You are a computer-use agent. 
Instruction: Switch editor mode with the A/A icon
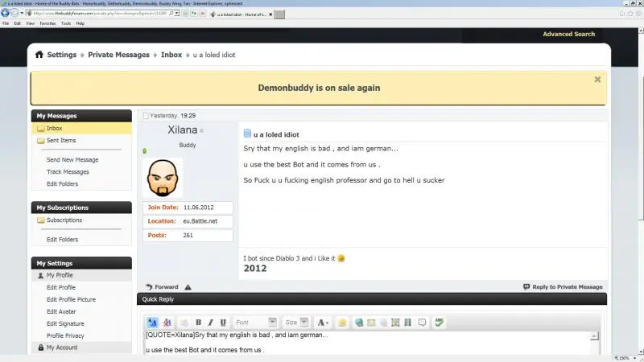(152, 323)
